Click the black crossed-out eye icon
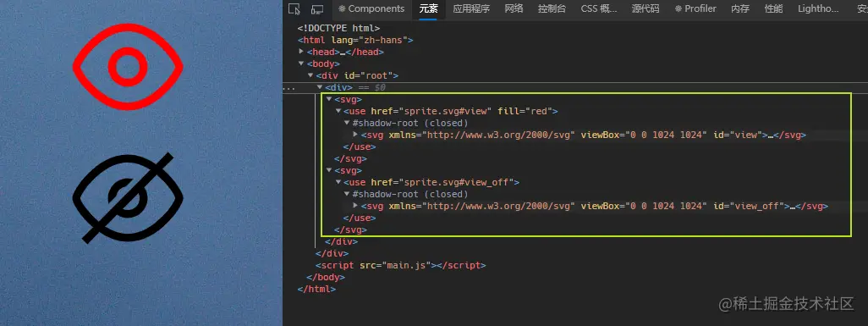 (128, 198)
